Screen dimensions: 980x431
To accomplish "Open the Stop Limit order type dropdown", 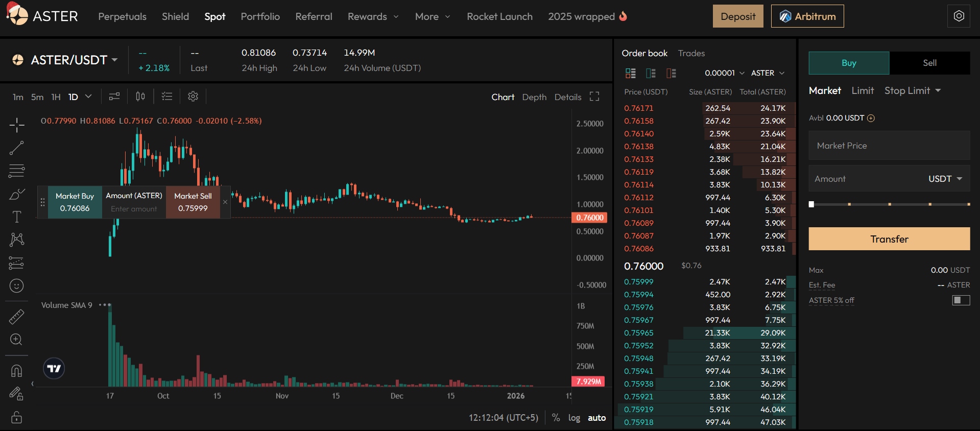I will [x=913, y=90].
